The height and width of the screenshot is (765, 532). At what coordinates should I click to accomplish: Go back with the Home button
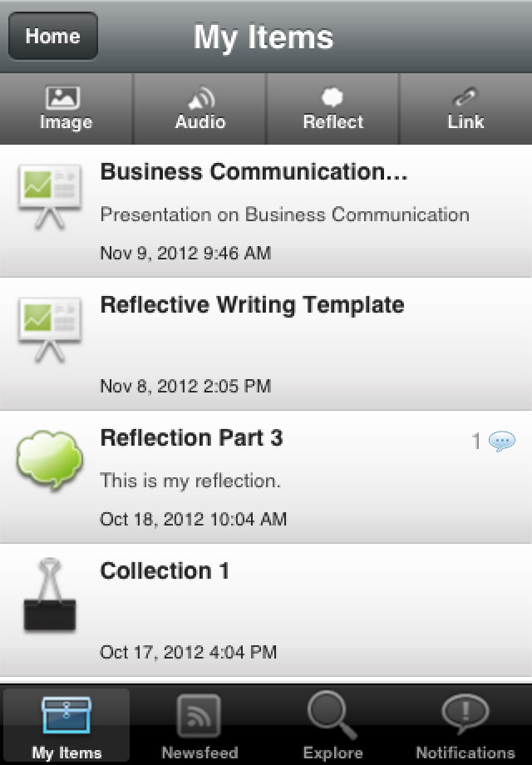pyautogui.click(x=53, y=36)
